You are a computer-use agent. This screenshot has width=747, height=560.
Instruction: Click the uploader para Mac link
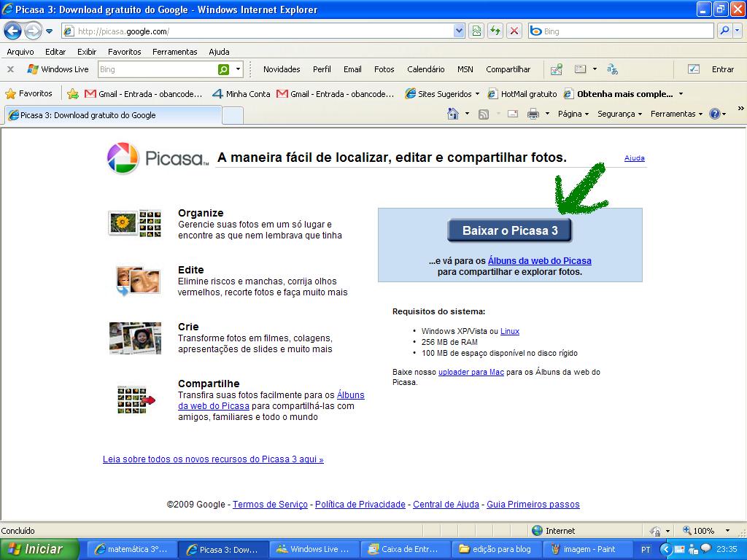coord(471,373)
